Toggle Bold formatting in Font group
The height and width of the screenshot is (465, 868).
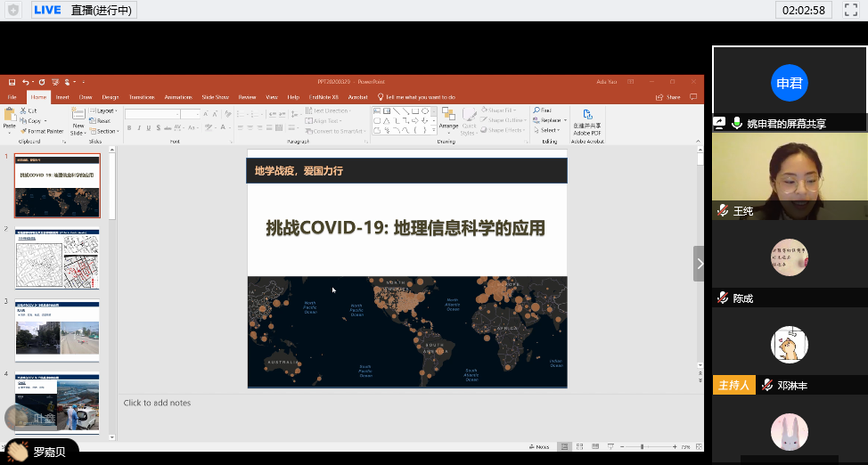(x=129, y=128)
